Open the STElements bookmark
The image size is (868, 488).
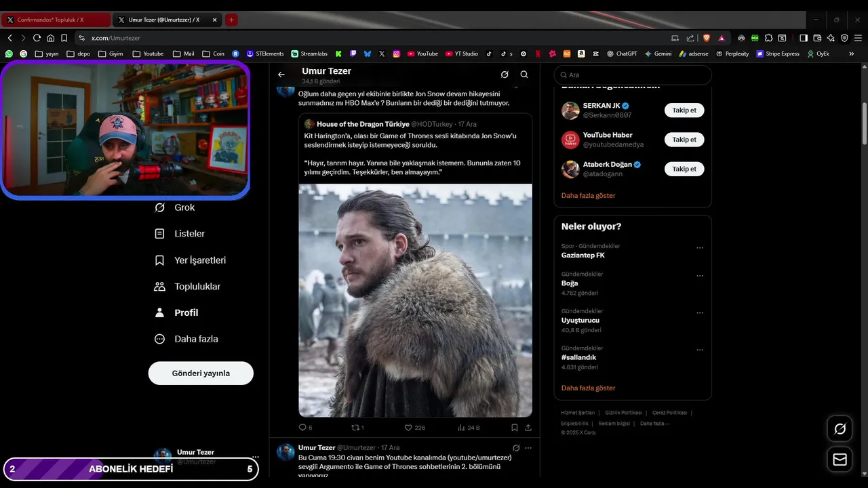point(265,54)
